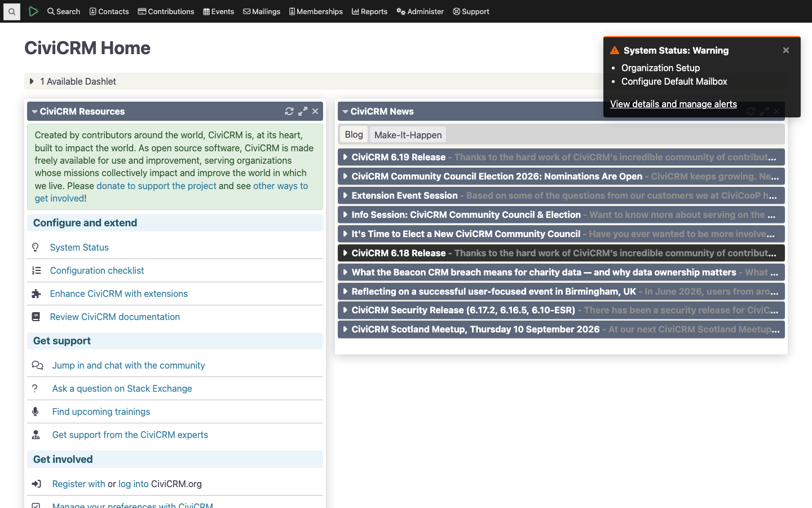
Task: Switch to the Make-It-Happen tab
Action: 408,135
